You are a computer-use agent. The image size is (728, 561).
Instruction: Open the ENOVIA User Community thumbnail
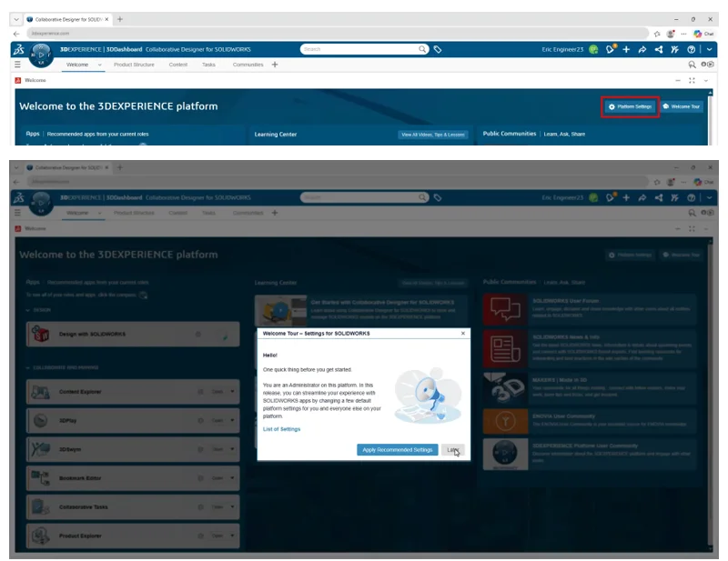(505, 421)
